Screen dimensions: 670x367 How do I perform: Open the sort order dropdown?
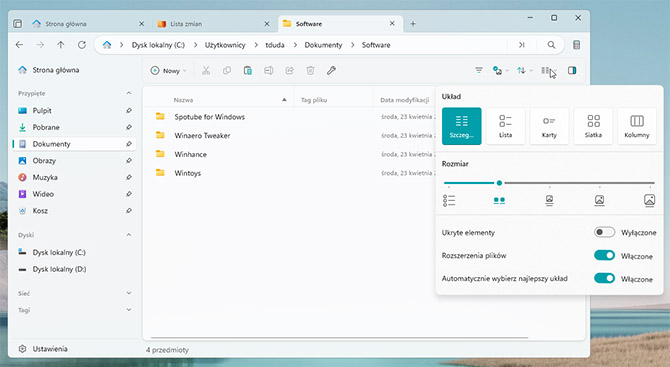pos(525,70)
